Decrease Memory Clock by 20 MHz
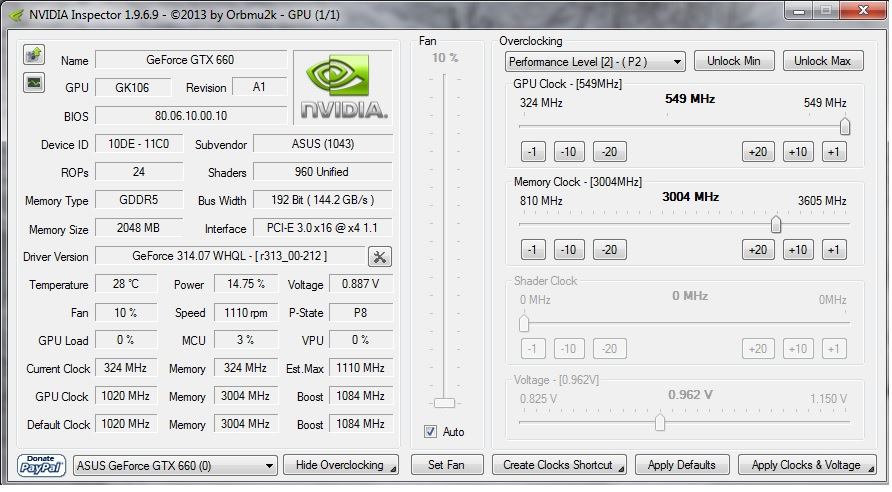892x492 pixels. 609,250
